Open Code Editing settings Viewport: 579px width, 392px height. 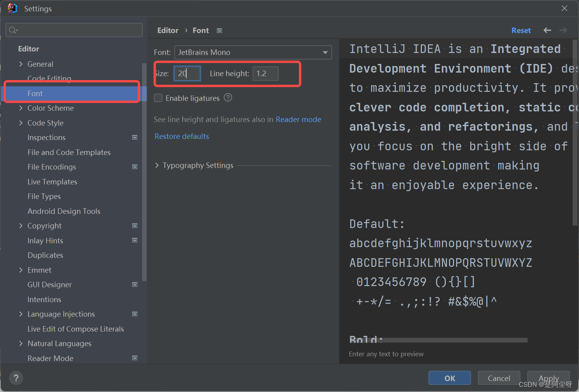tap(49, 78)
